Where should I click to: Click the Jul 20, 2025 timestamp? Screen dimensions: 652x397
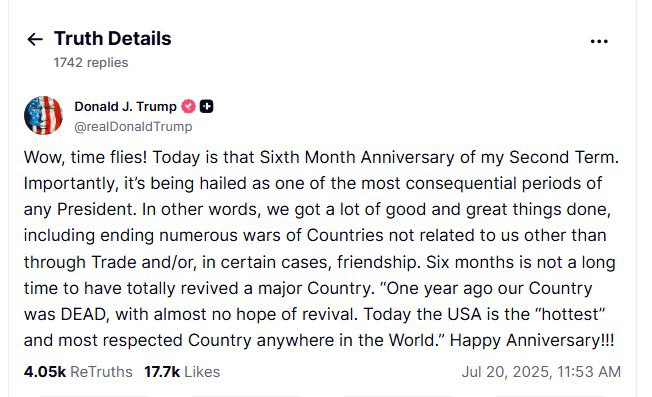[x=541, y=372]
